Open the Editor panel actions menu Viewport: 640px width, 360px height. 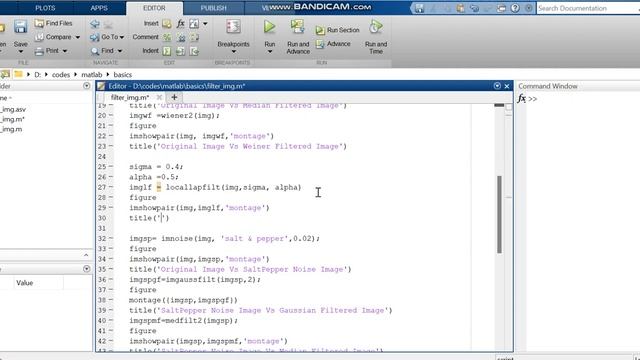(x=497, y=86)
